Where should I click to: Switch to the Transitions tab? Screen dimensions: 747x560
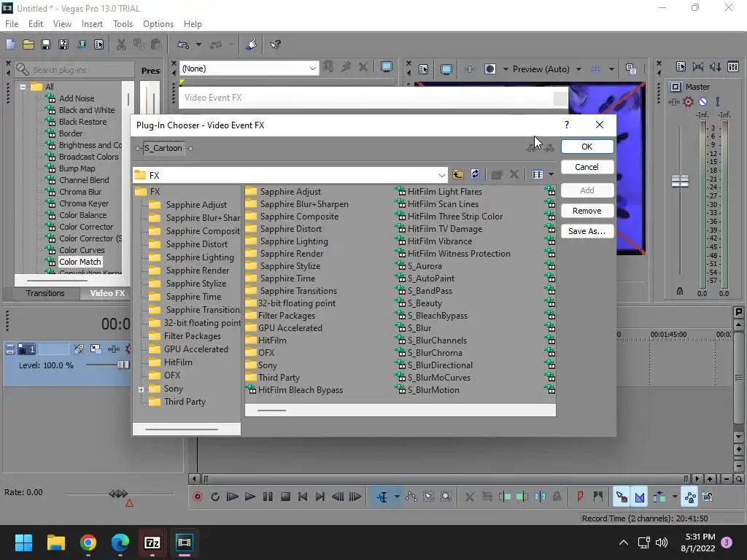45,293
